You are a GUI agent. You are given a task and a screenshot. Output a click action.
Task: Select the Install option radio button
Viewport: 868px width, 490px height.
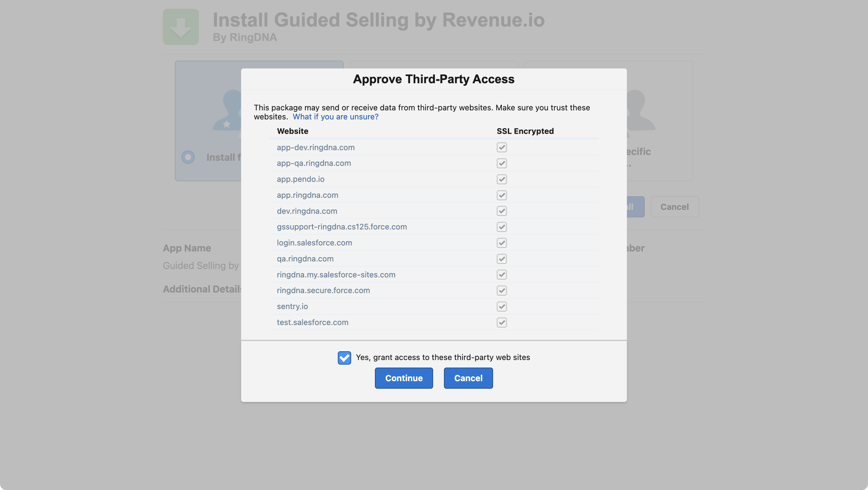[188, 157]
